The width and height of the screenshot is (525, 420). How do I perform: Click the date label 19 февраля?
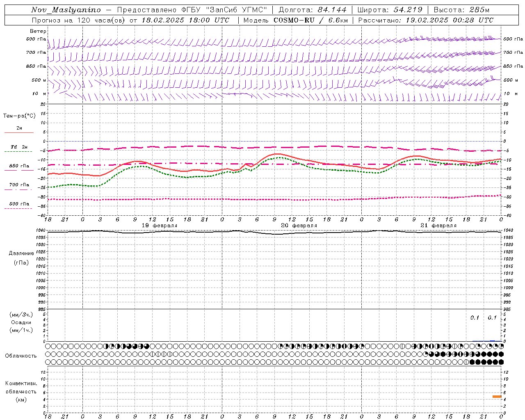coord(160,226)
